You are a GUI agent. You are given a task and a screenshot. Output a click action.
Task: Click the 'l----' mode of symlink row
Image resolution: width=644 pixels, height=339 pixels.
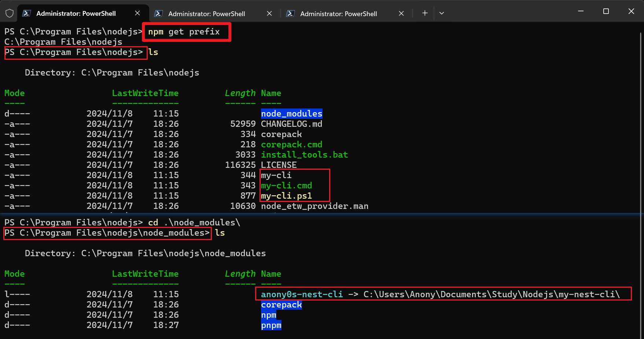tap(17, 294)
